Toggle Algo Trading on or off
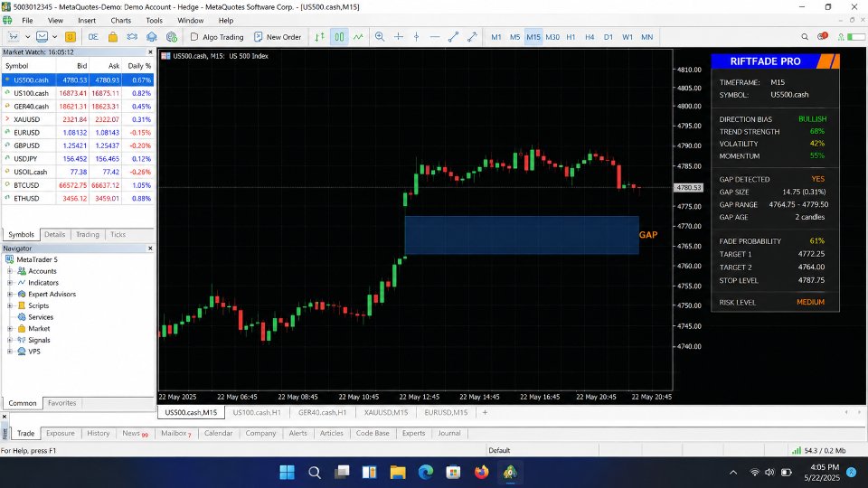 pyautogui.click(x=217, y=37)
